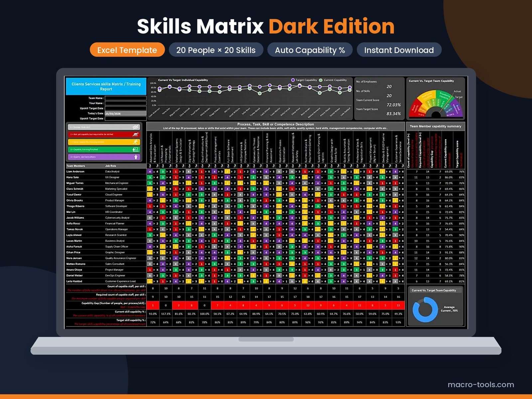
Task: Select the Team Current Score value 72.03%
Action: click(x=393, y=105)
